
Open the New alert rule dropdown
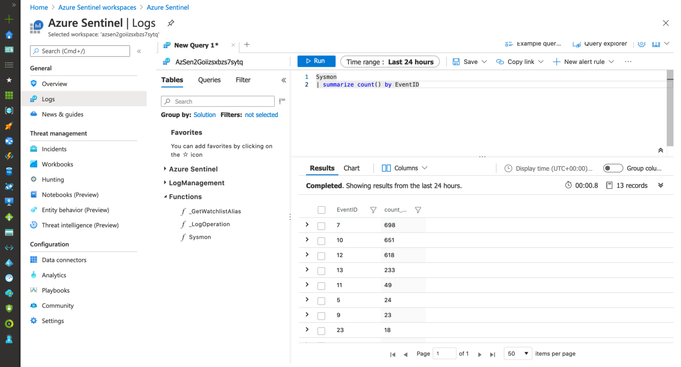point(583,62)
